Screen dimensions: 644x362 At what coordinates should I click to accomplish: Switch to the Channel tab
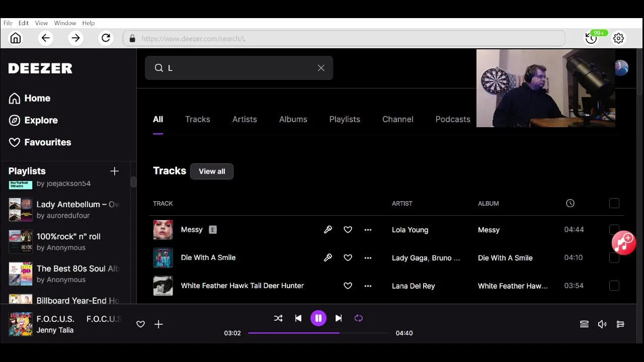click(x=398, y=119)
